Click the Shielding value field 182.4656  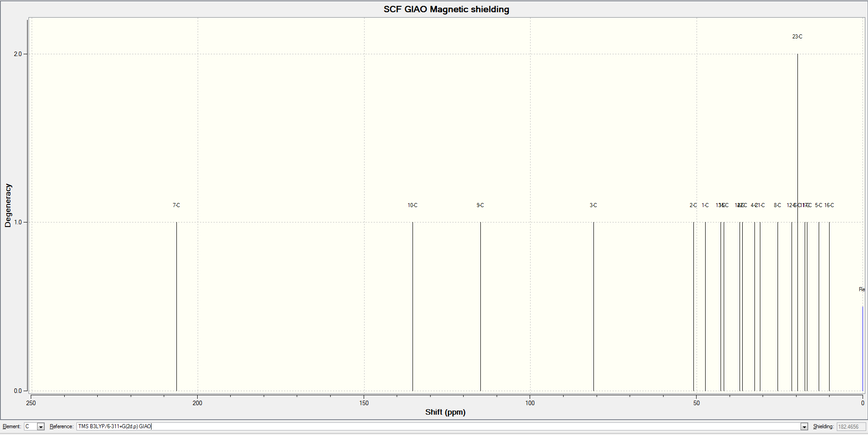(851, 426)
